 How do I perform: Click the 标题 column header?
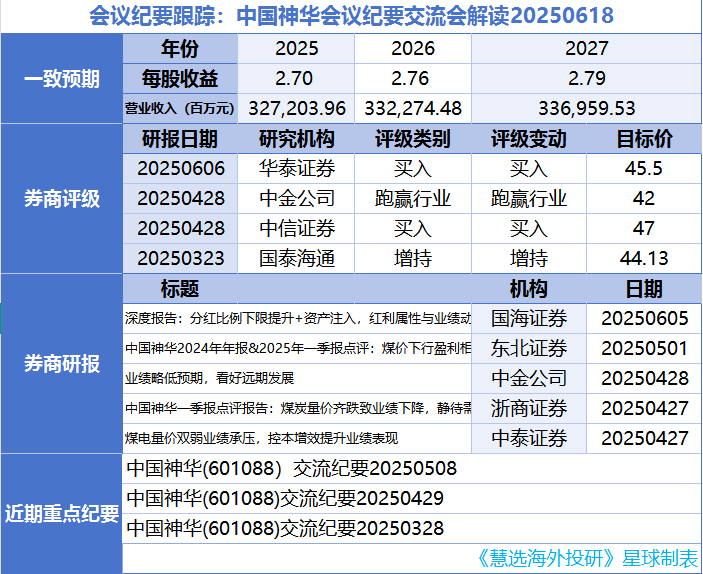point(180,289)
